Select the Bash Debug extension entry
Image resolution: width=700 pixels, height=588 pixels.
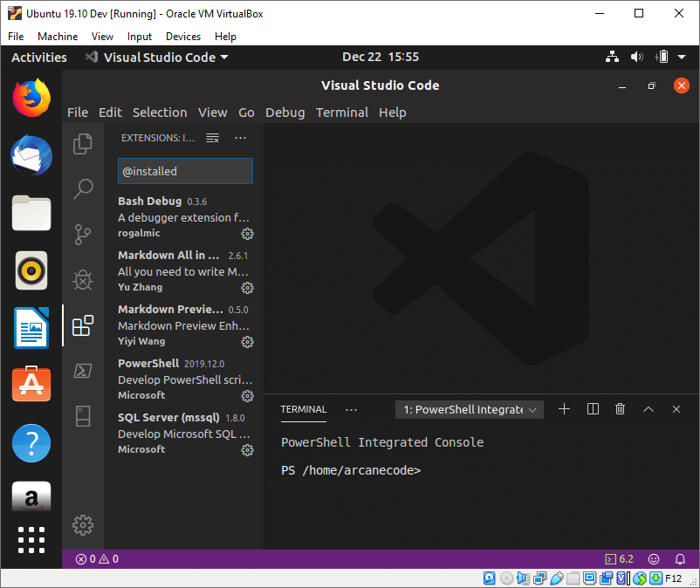tap(185, 217)
